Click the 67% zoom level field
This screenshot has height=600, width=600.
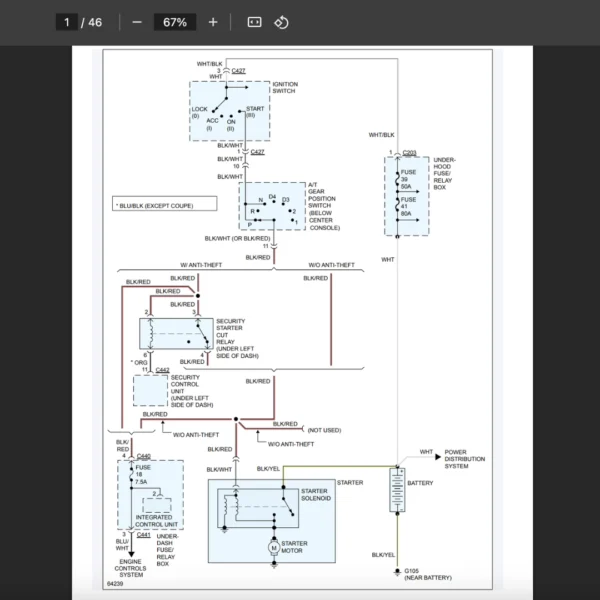coord(175,22)
